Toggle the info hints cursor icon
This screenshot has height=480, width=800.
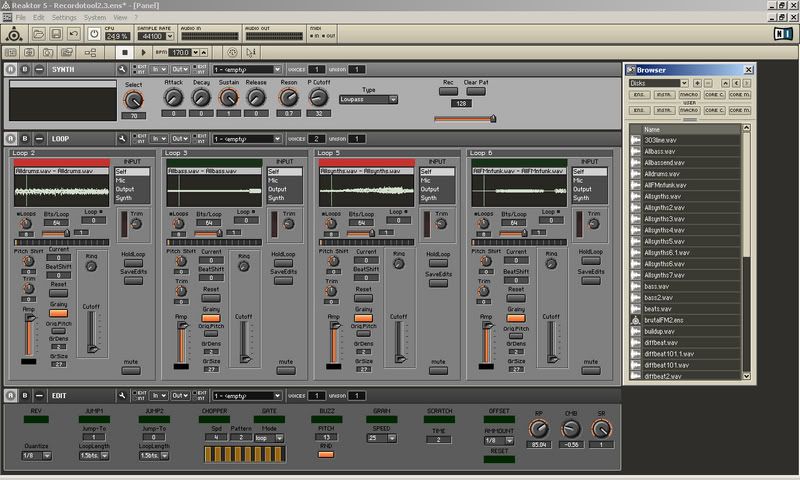pyautogui.click(x=251, y=52)
